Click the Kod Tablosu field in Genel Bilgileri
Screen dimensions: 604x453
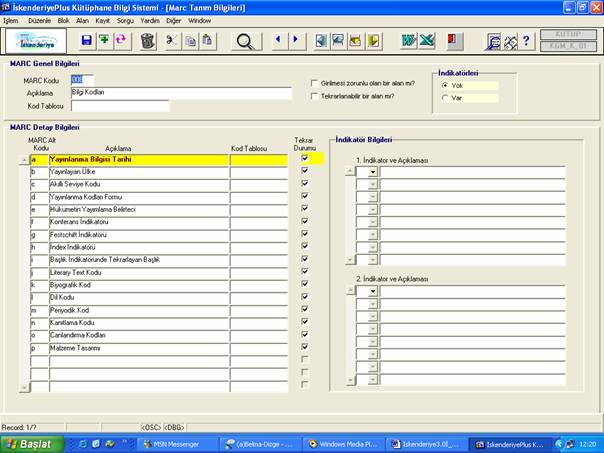tap(120, 106)
